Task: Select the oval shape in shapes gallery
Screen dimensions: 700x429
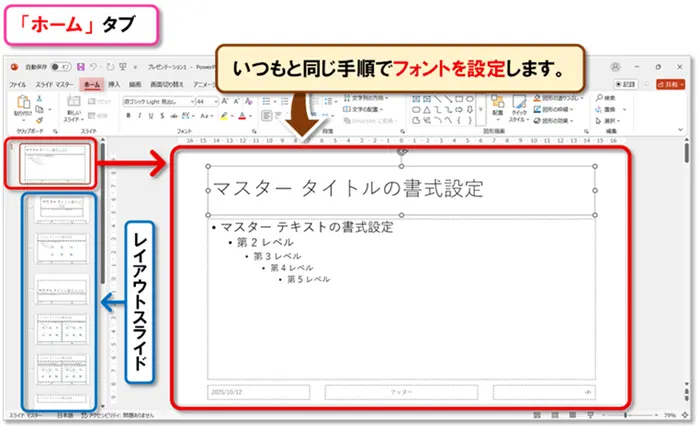Action: (470, 99)
